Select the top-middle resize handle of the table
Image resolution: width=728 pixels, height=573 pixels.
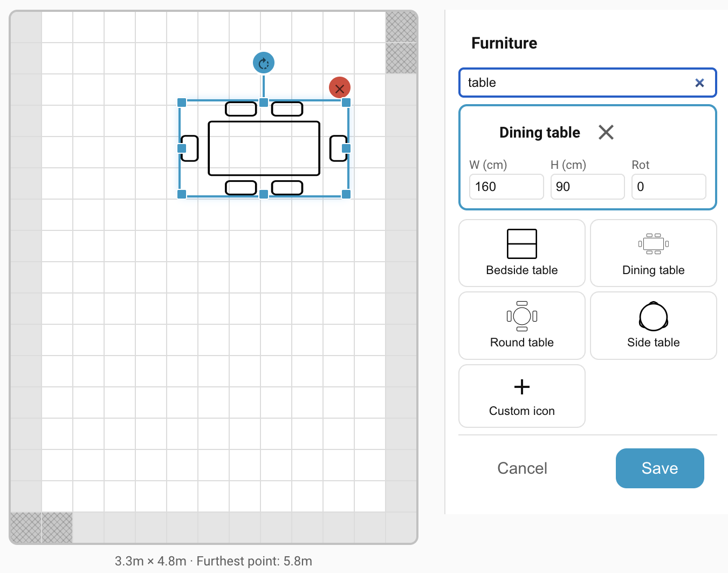tap(264, 103)
